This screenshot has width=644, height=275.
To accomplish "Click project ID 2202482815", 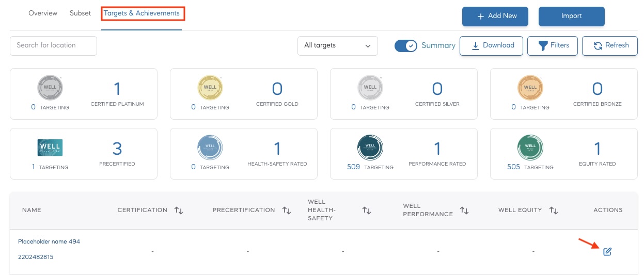I will click(x=36, y=257).
